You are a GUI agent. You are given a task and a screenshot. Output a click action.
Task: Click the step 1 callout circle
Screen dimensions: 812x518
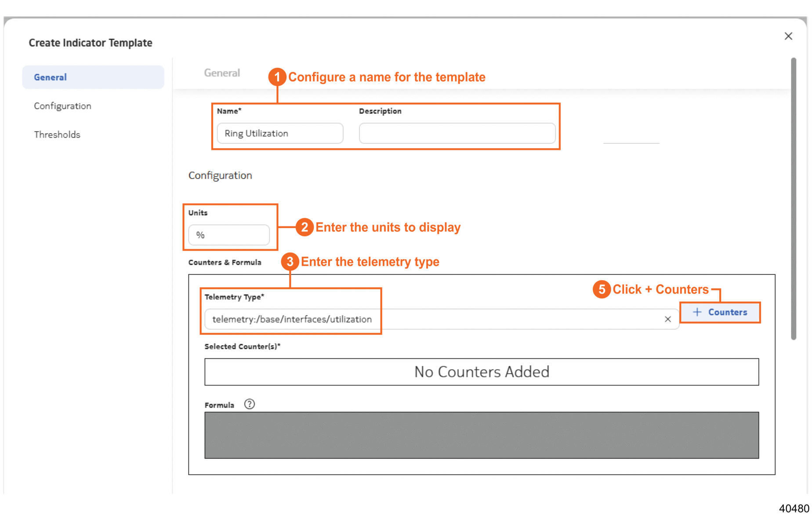[x=277, y=77]
